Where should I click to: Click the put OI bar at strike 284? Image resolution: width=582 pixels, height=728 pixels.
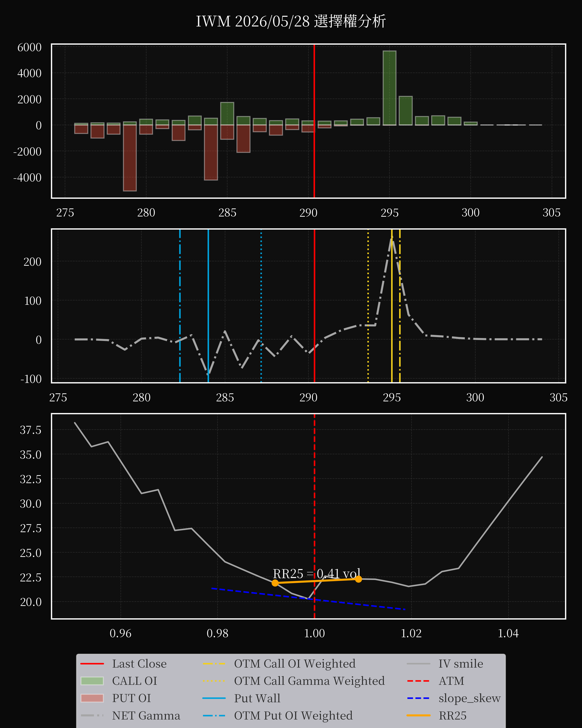tap(211, 153)
